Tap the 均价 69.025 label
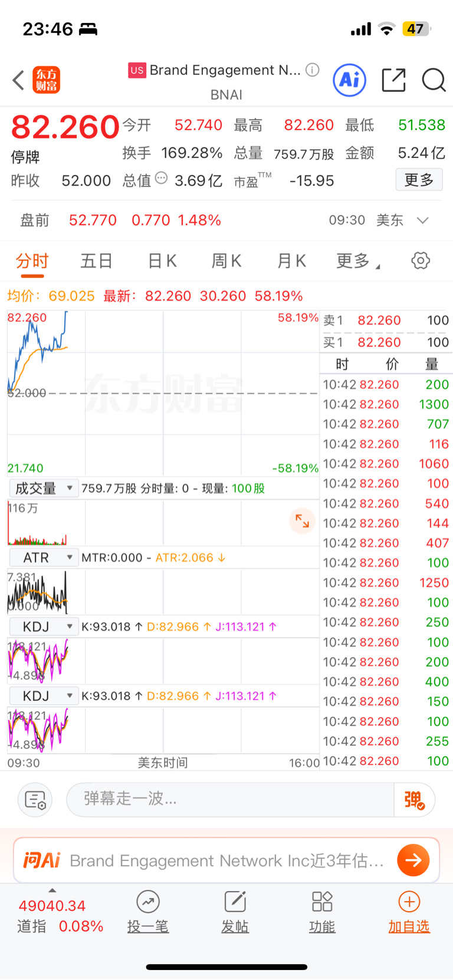The height and width of the screenshot is (980, 453). click(51, 296)
